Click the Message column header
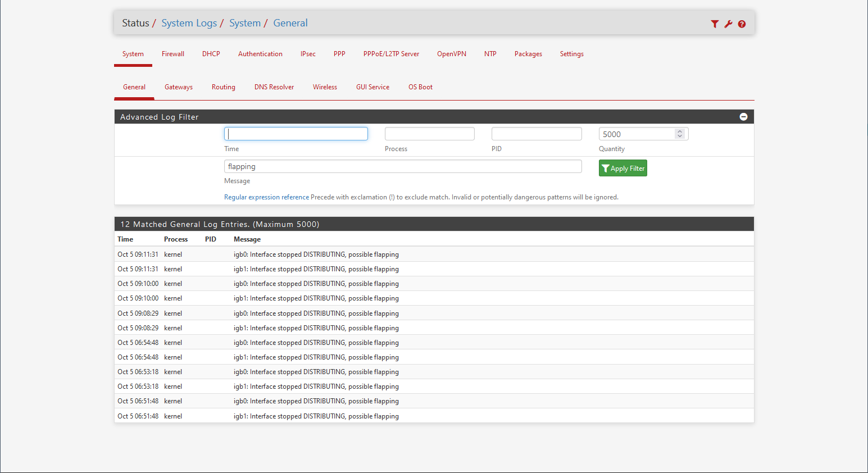Viewport: 868px width, 473px height. tap(247, 239)
